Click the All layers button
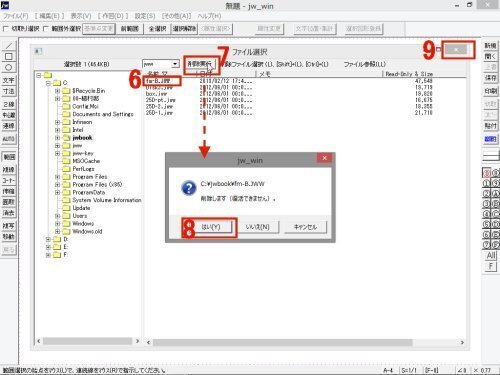Viewport: 500px width, 375px height. [x=491, y=256]
